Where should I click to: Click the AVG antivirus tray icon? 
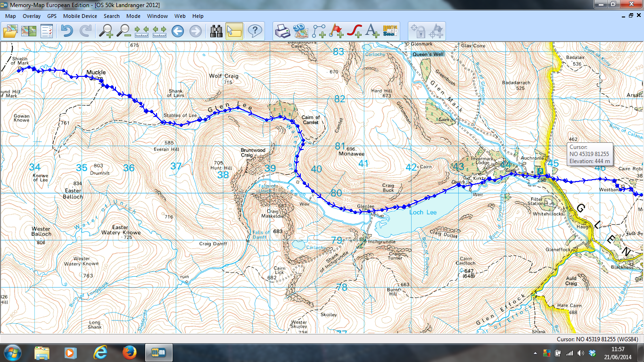547,353
